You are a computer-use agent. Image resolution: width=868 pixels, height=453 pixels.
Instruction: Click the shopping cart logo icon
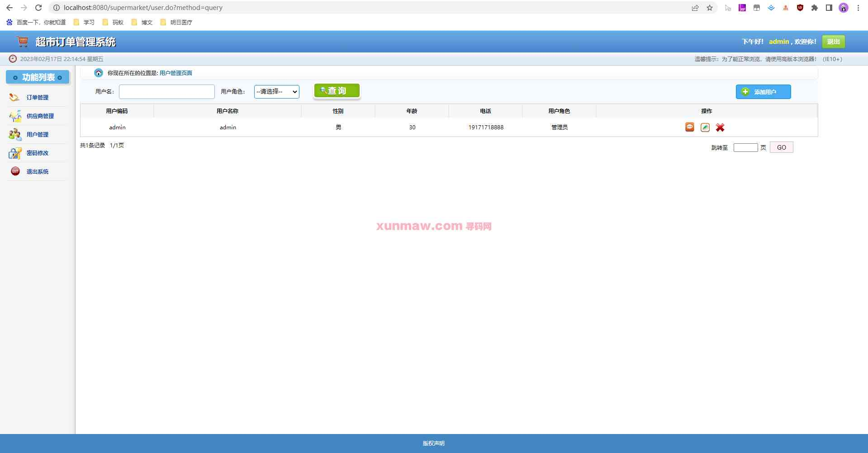coord(23,42)
